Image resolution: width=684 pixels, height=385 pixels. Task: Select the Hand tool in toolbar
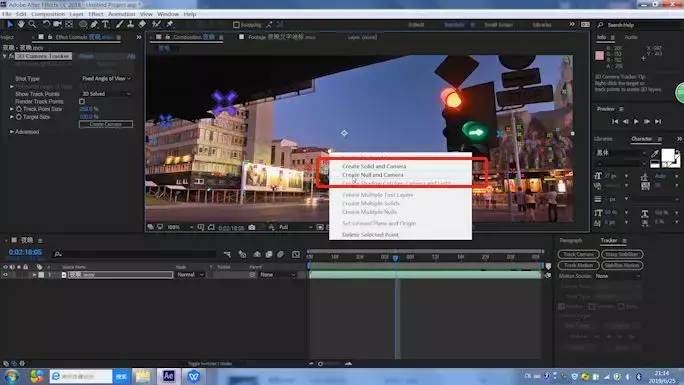pyautogui.click(x=21, y=24)
